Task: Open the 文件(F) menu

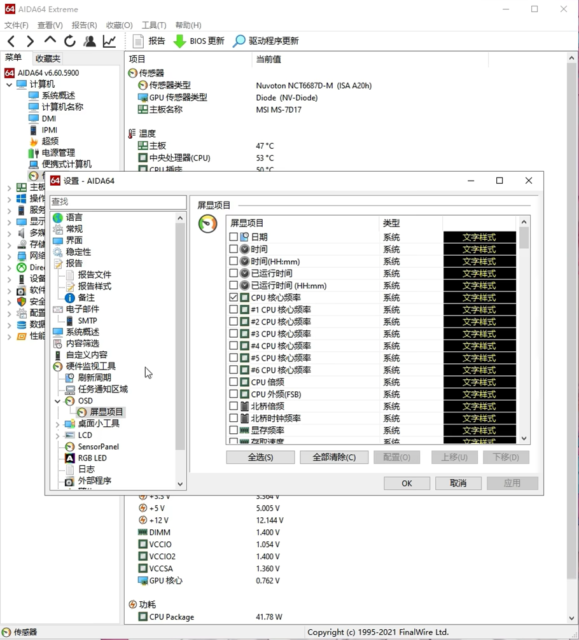Action: tap(16, 25)
